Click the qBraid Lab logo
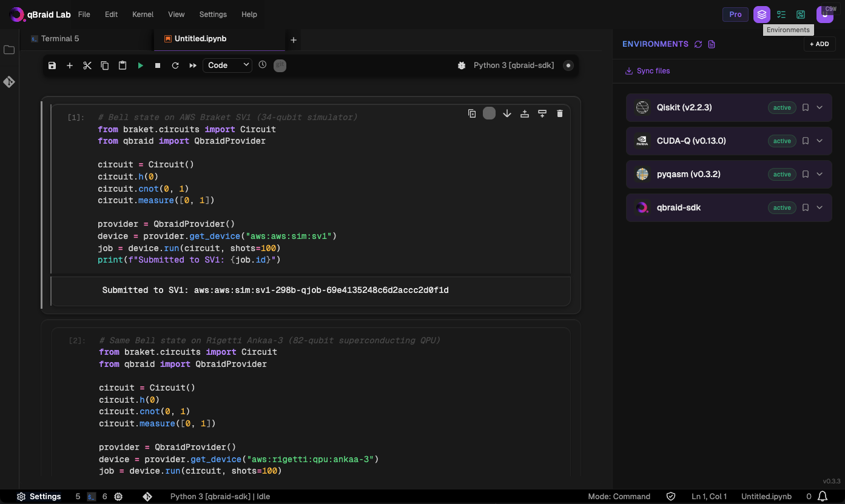845x504 pixels. point(41,14)
